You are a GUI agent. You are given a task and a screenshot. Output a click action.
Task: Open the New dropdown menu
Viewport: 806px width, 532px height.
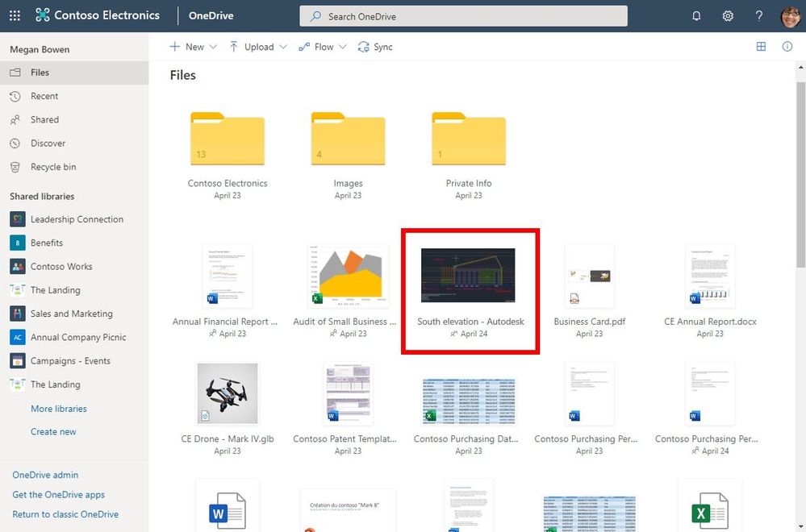coord(194,47)
